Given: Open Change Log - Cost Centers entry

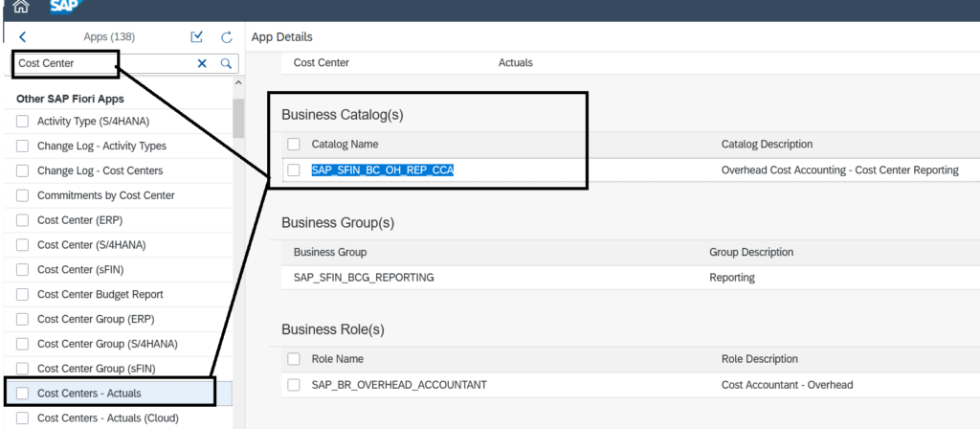Looking at the screenshot, I should (100, 170).
